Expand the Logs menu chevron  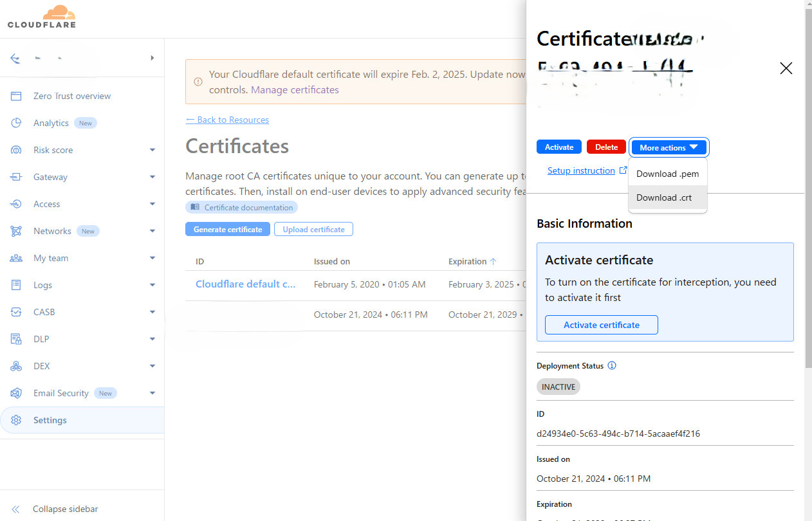coord(152,285)
